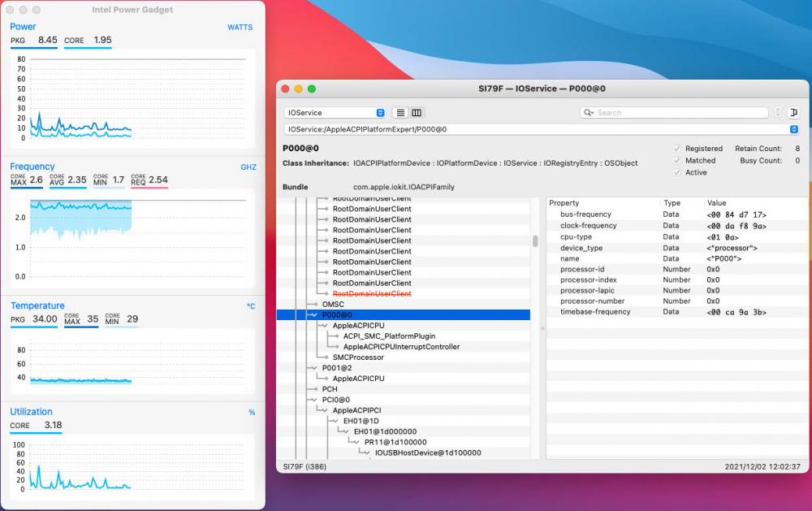
Task: Select the processor-lapic property row
Action: pos(677,291)
